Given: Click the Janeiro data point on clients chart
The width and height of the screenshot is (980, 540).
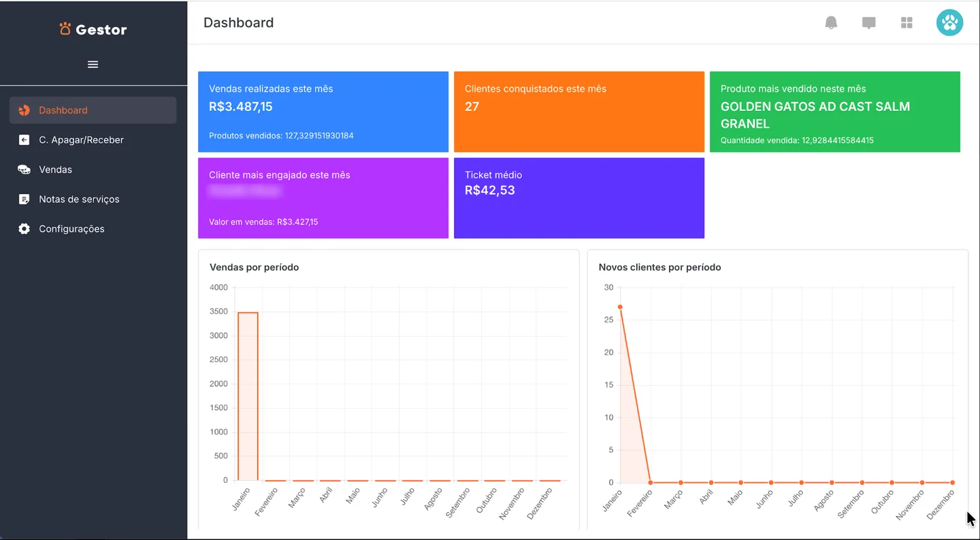Looking at the screenshot, I should click(620, 307).
